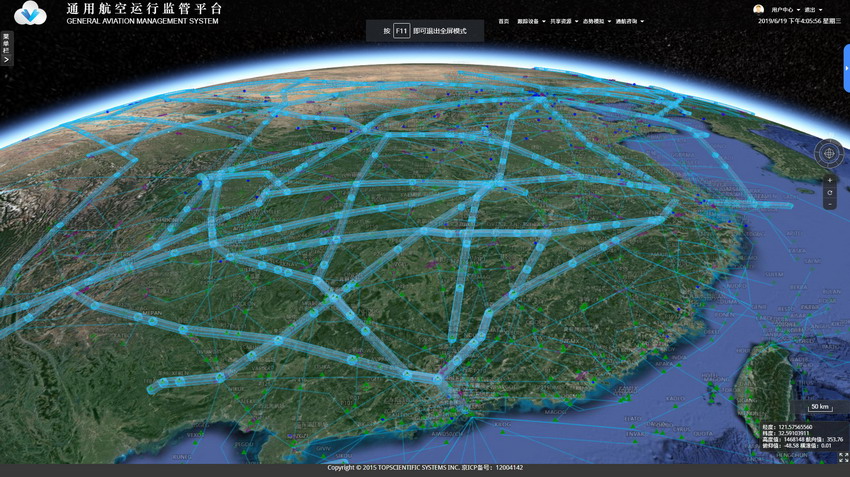Click the cloud logo of the aviation platform

(x=31, y=13)
